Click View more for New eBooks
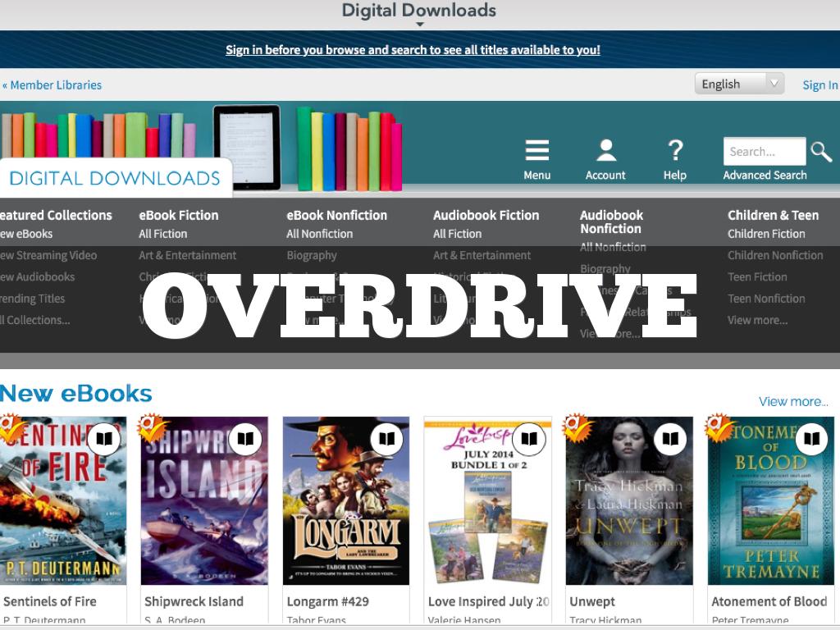This screenshot has width=840, height=630. pos(792,402)
